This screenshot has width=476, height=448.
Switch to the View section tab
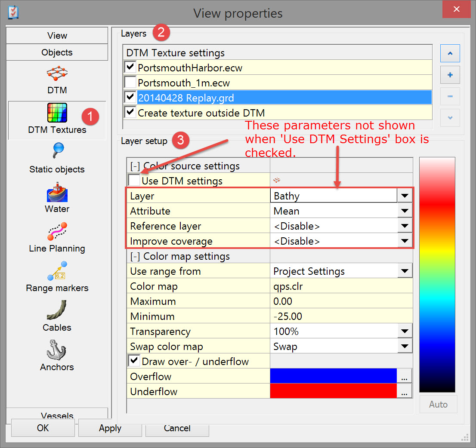tap(57, 36)
